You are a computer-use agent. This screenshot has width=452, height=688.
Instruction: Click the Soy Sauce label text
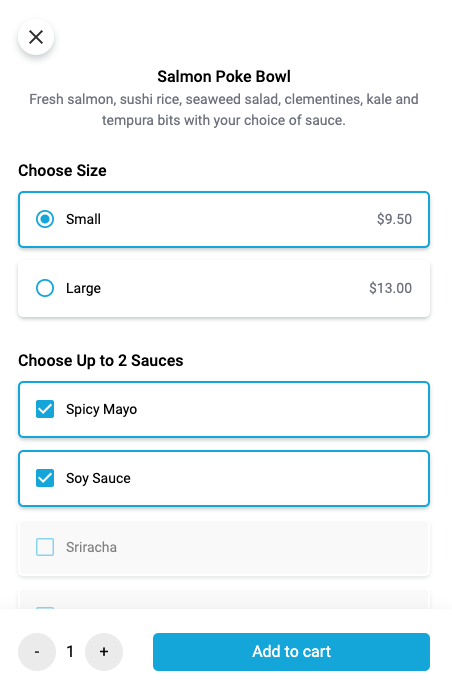point(98,478)
